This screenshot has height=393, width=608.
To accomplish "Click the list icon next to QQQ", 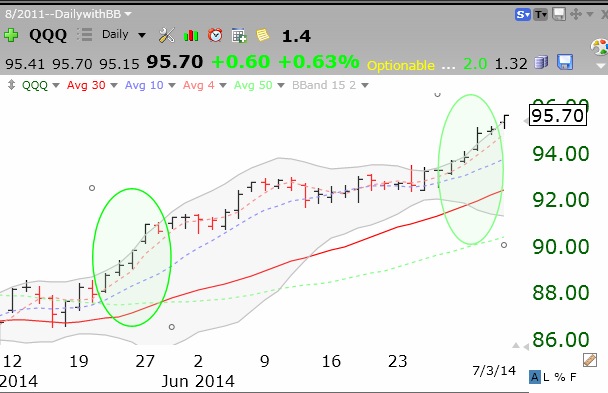I will point(85,35).
